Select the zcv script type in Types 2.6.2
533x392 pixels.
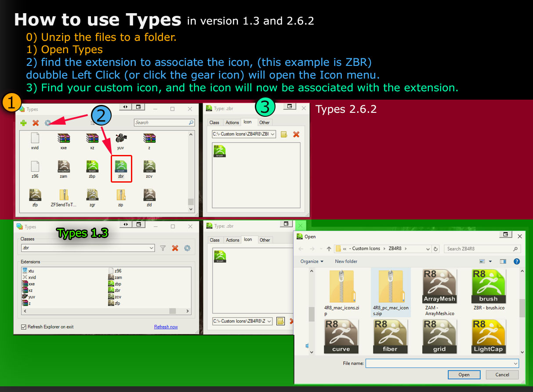[x=149, y=169]
